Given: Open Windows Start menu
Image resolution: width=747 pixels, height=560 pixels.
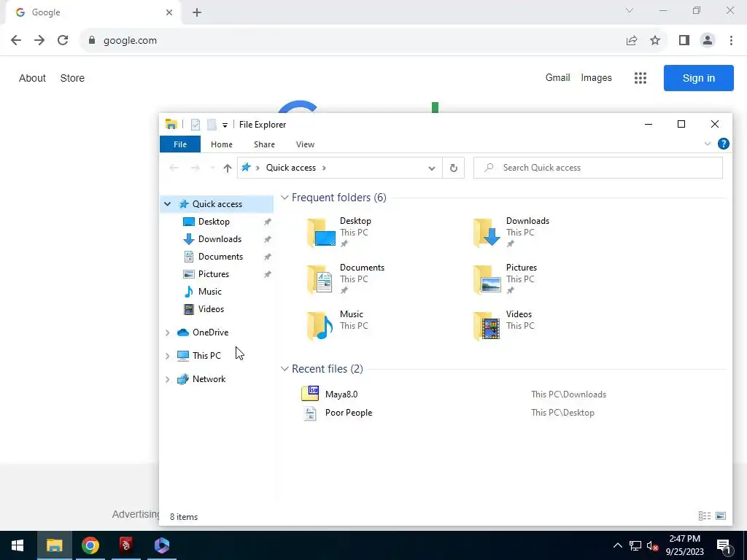Looking at the screenshot, I should point(18,545).
